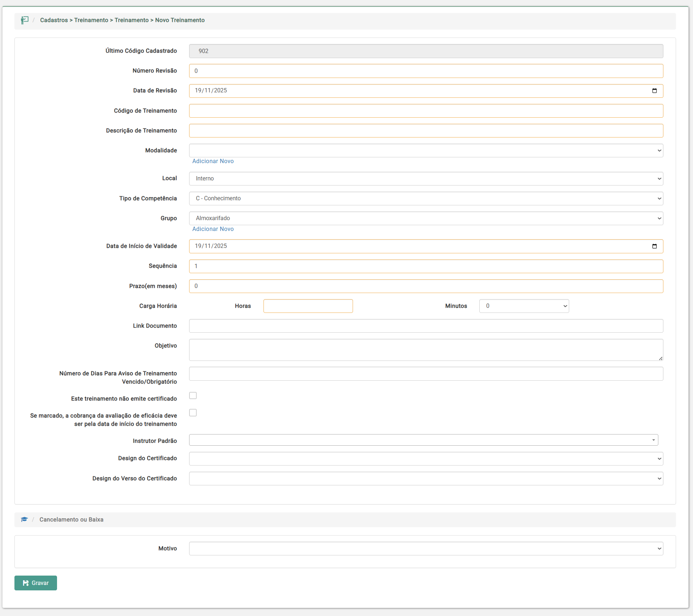Enable cobrança da avaliação de eficácia checkbox
The width and height of the screenshot is (693, 616).
click(x=193, y=413)
